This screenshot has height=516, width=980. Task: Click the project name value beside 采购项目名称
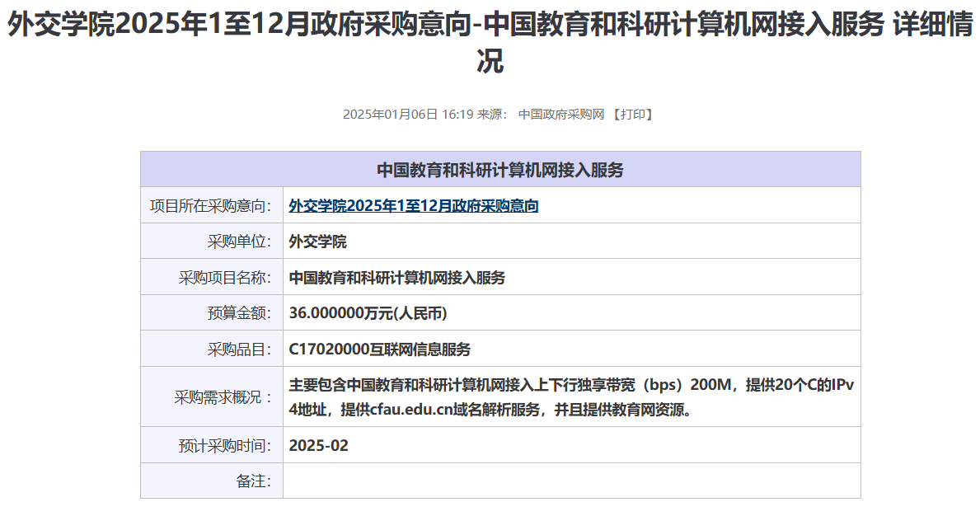point(396,278)
